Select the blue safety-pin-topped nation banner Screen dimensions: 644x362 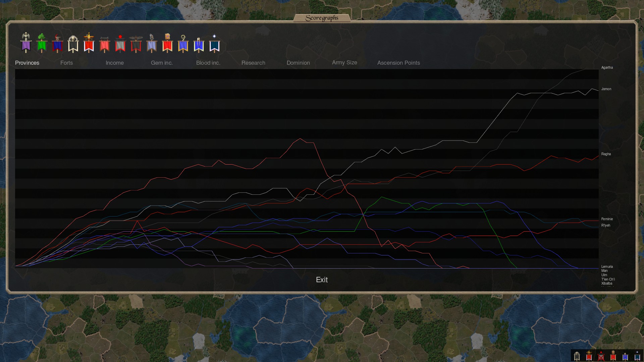click(x=199, y=44)
